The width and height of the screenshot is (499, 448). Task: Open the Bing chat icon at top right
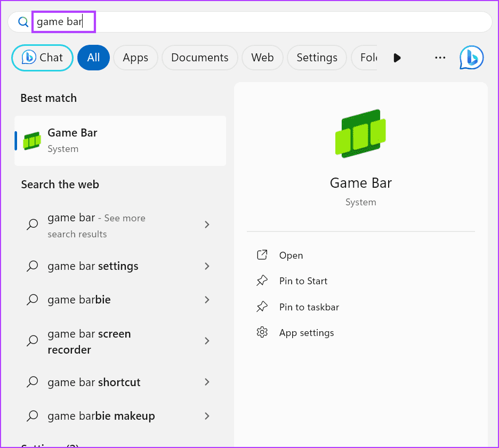pos(472,58)
